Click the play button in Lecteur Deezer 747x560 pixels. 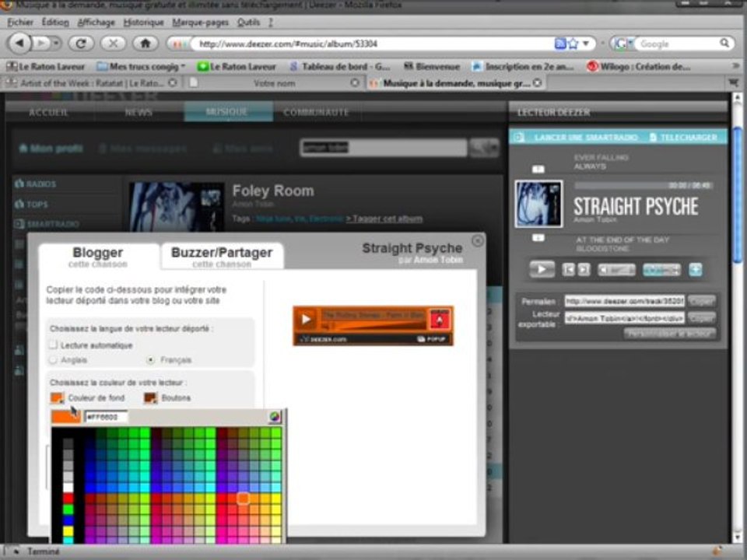tap(542, 269)
